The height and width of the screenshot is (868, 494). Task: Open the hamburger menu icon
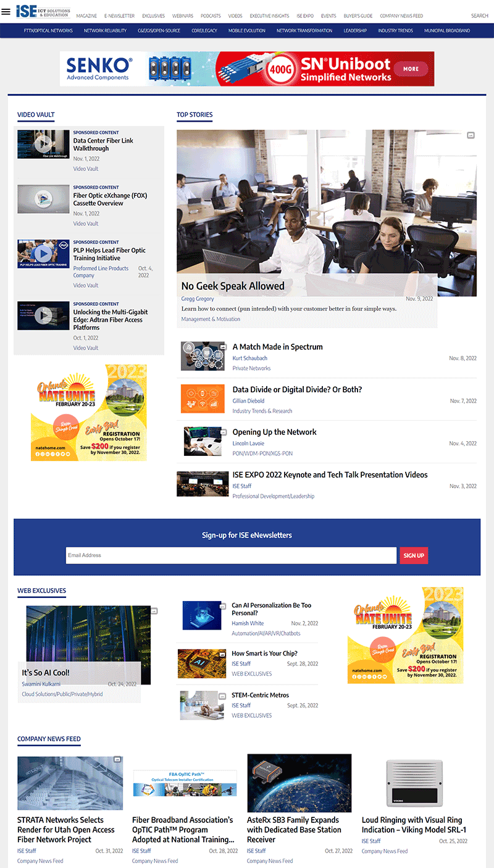pos(6,12)
